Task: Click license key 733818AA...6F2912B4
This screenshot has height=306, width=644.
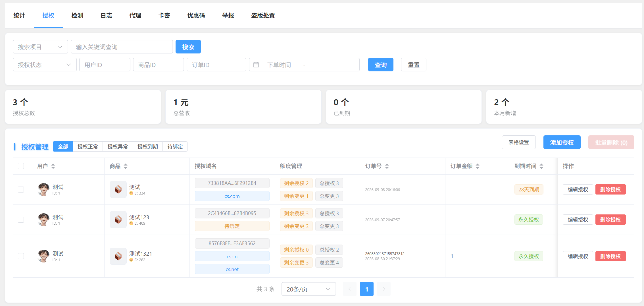Action: (x=232, y=183)
